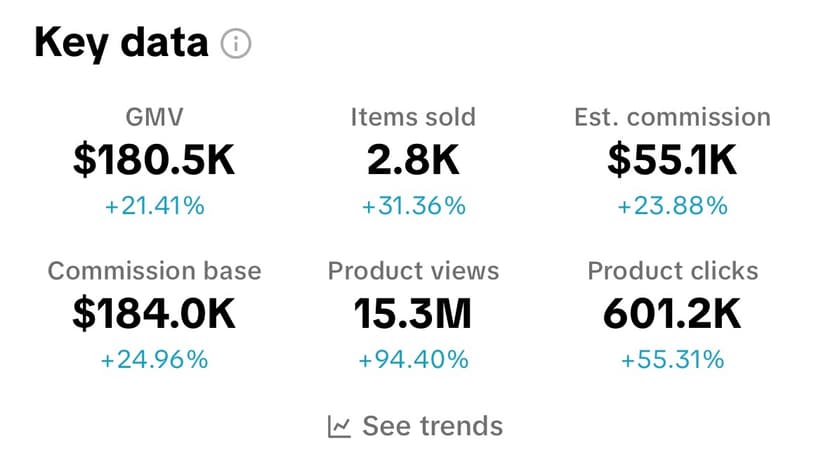The image size is (828, 464).
Task: Click the $55.1K commission value
Action: (672, 161)
